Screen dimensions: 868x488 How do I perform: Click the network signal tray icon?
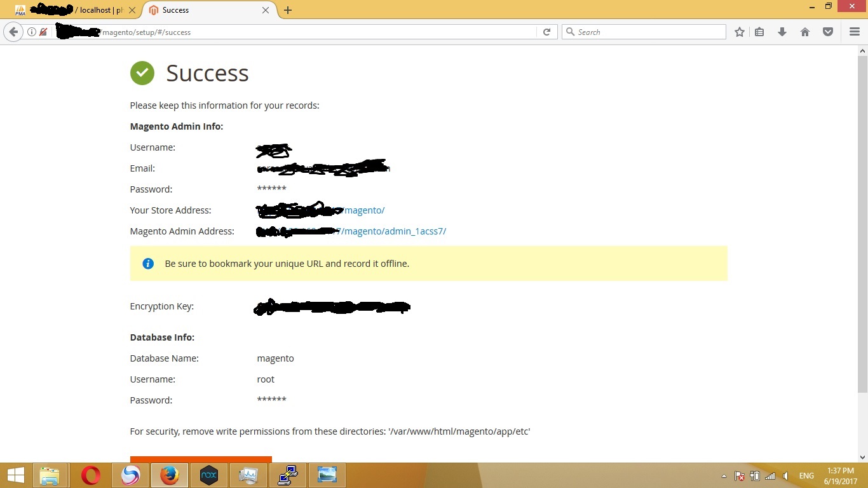click(770, 476)
